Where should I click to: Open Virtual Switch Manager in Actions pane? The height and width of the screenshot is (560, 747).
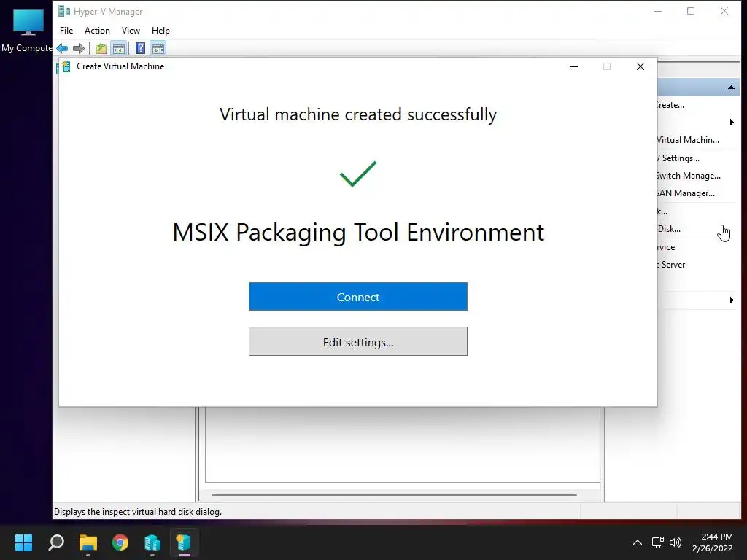(689, 176)
